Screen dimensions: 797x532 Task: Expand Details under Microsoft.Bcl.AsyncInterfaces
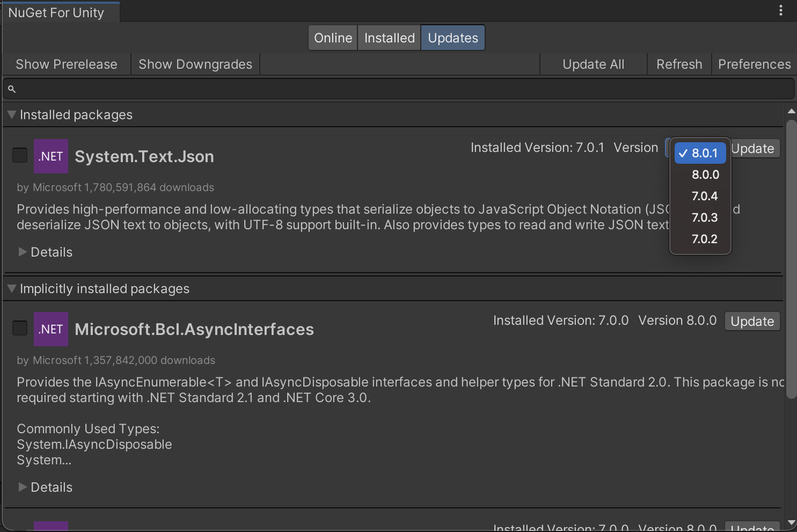pos(23,487)
